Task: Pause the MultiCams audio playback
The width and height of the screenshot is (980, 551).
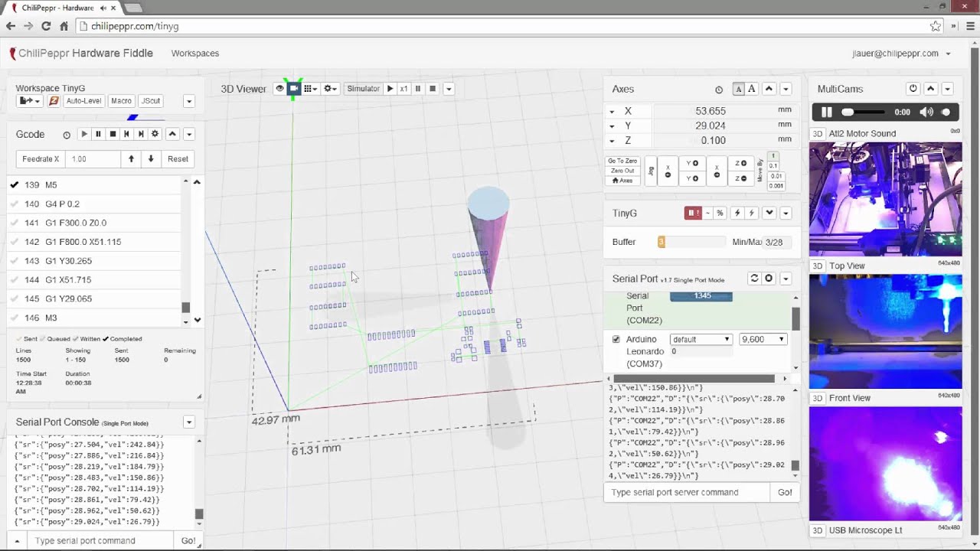Action: pos(827,112)
